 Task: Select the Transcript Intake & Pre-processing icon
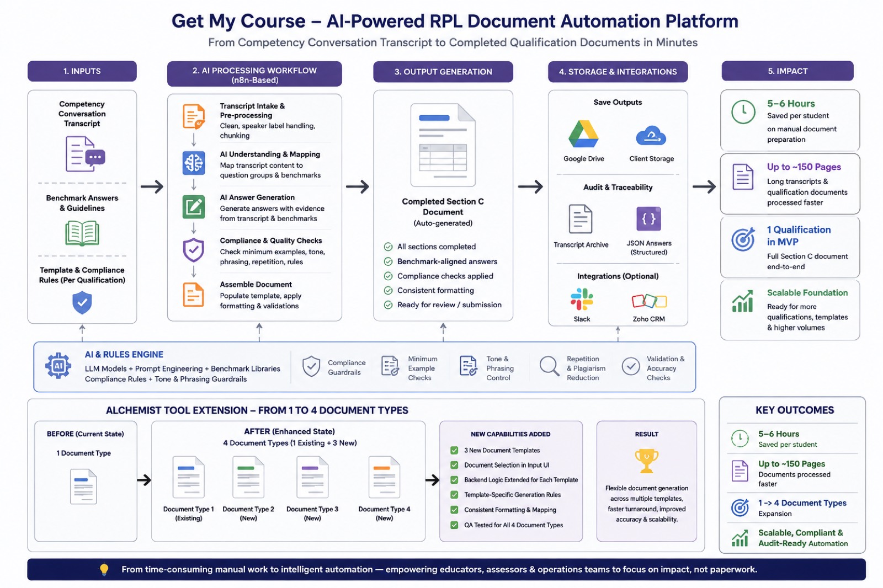coord(194,116)
